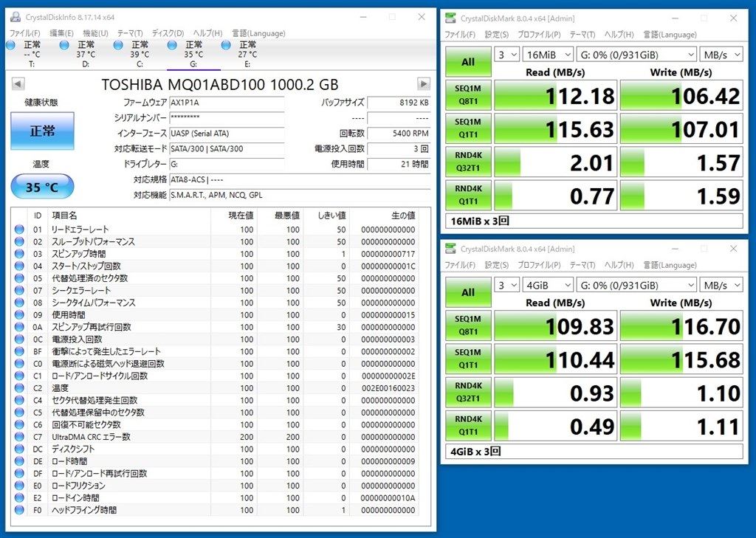The width and height of the screenshot is (756, 538).
Task: Open 編集(E) menu in CrystalDiskInfo
Action: tap(62, 33)
